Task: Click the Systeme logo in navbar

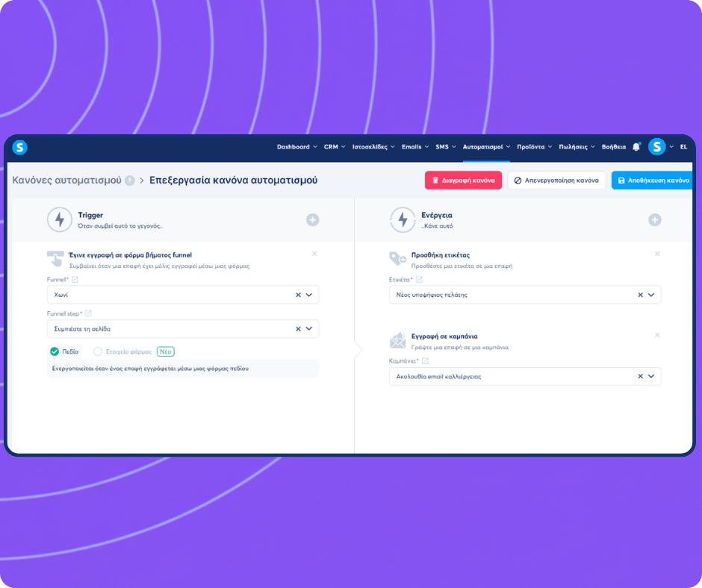Action: [19, 147]
